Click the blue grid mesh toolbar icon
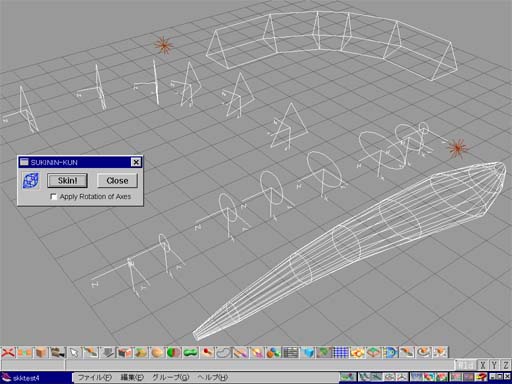The image size is (512, 384). pyautogui.click(x=341, y=352)
